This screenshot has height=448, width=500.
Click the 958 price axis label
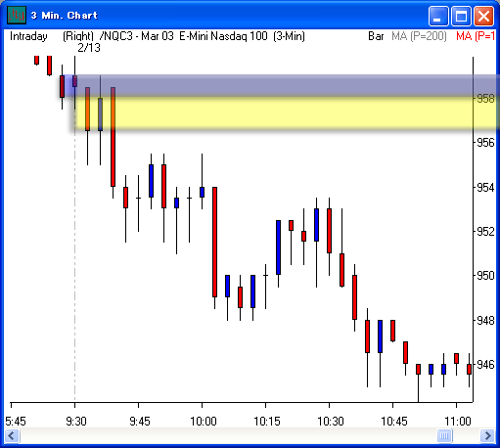point(485,99)
